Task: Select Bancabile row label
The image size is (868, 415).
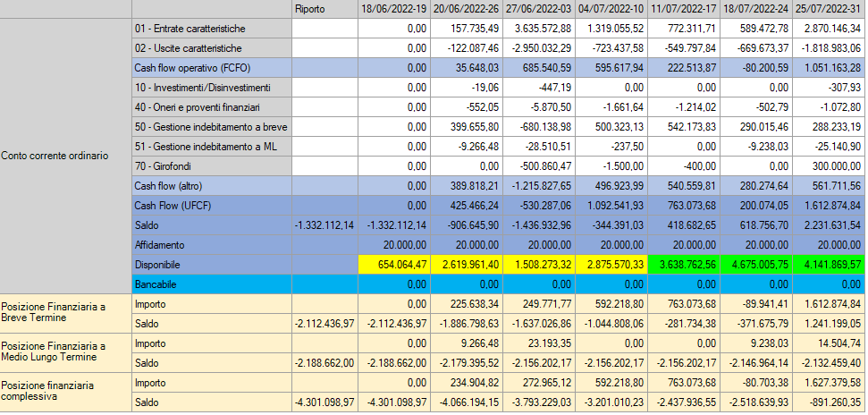Action: click(x=212, y=284)
